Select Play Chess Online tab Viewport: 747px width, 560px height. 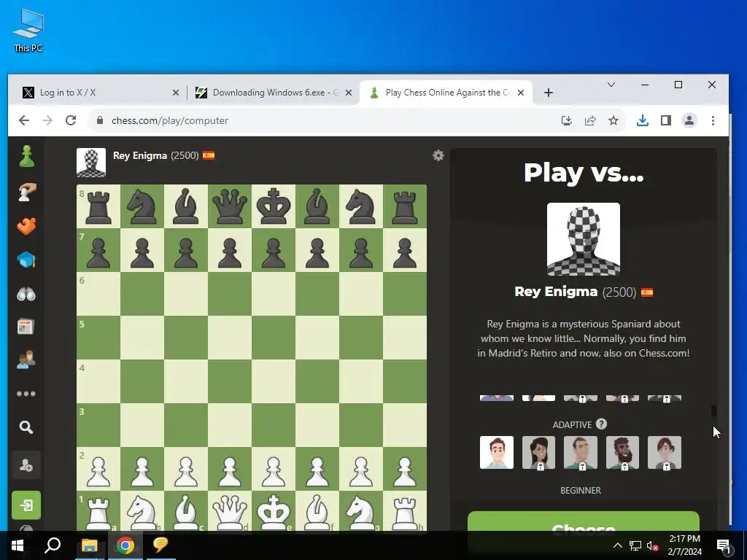[x=447, y=93]
